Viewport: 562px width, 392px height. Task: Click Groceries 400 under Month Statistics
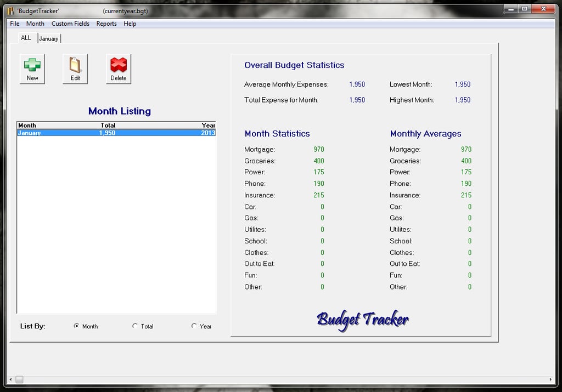(x=319, y=161)
